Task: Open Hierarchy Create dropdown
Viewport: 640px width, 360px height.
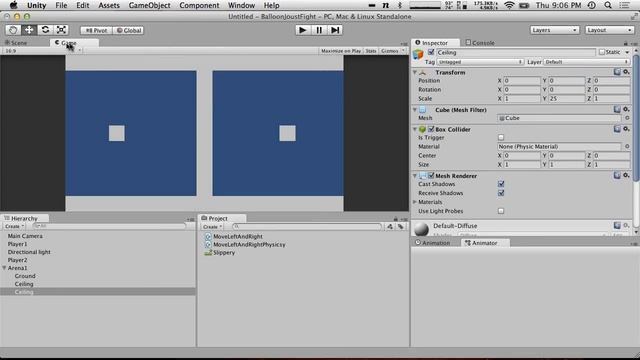Action: (x=14, y=226)
